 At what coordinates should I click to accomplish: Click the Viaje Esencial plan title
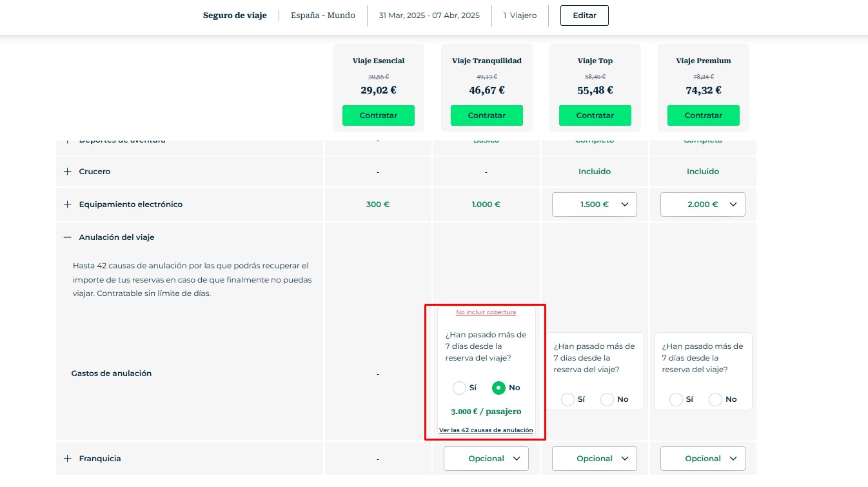point(379,61)
